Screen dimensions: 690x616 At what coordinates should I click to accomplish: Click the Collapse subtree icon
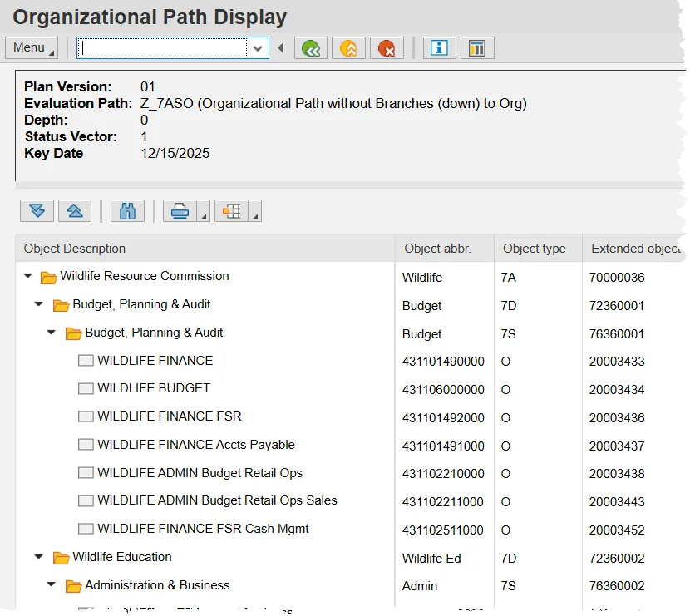pos(74,211)
